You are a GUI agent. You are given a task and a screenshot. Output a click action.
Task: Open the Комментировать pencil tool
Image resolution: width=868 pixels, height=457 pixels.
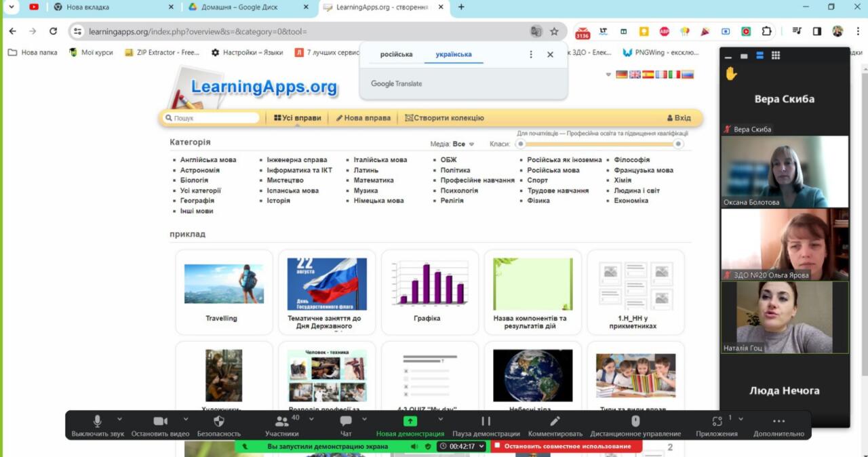click(555, 424)
